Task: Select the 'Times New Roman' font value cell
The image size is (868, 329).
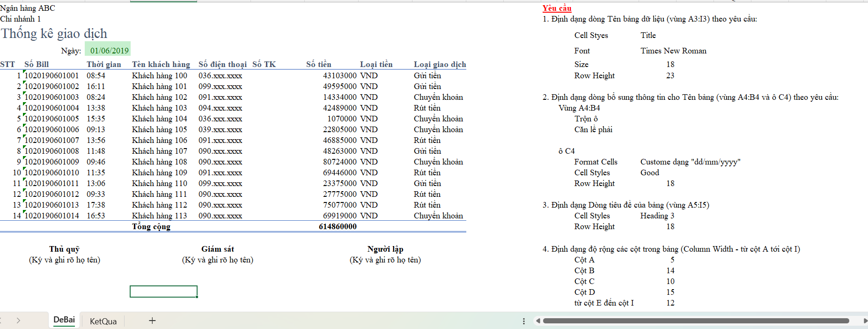Action: [674, 51]
